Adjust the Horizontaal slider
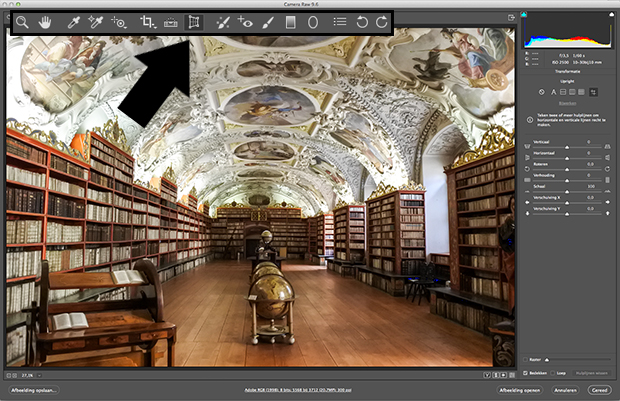Screen dimensions: 620x401 click(567, 158)
